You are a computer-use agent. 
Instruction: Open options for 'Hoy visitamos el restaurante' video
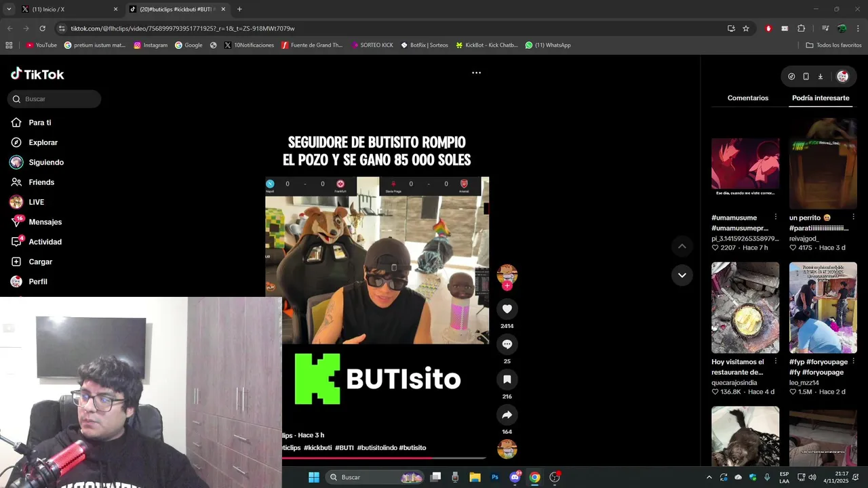point(776,361)
